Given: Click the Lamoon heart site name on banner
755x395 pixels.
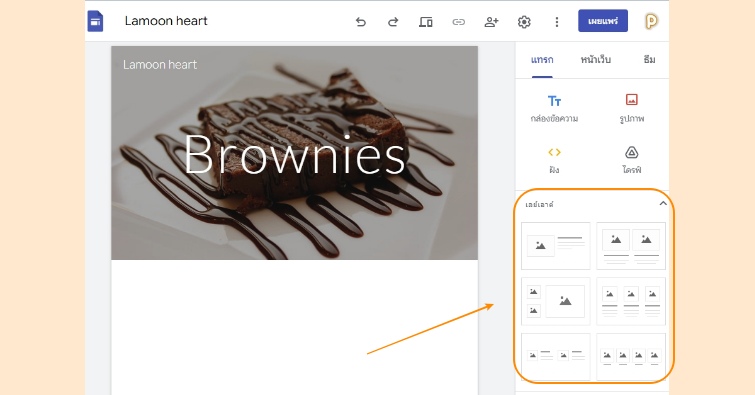Looking at the screenshot, I should (x=160, y=65).
